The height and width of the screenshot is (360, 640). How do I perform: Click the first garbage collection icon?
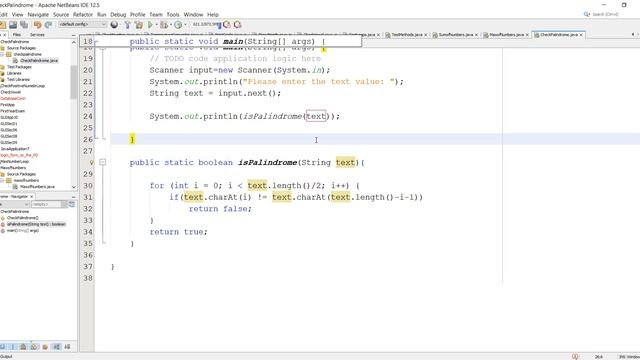pos(227,25)
